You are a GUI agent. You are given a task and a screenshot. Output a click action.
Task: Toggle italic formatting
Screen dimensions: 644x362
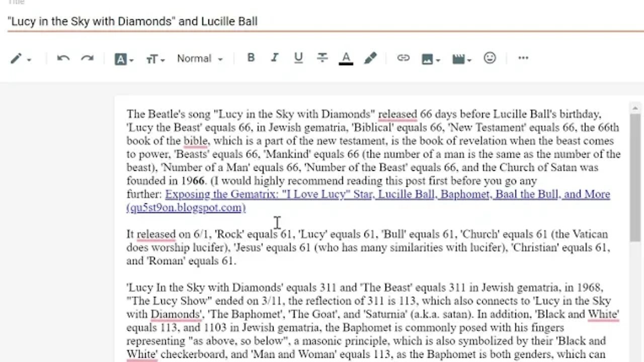click(x=274, y=58)
